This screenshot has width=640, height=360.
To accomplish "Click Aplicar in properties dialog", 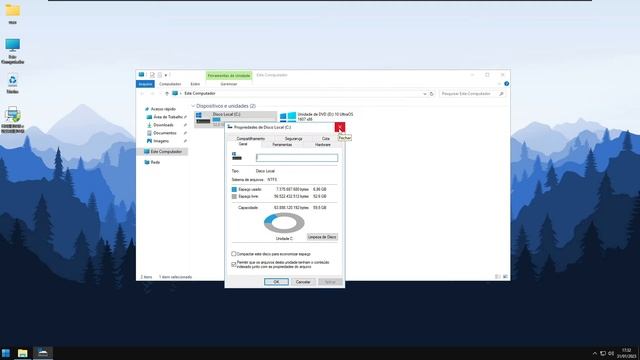I will (330, 282).
